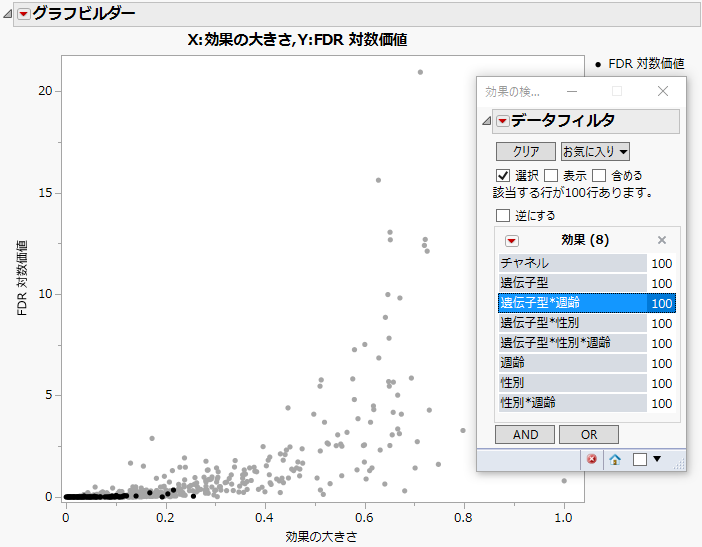Screen dimensions: 702x547
Task: Collapse the データフィルタ panel with its gray triangle
Action: (486, 121)
